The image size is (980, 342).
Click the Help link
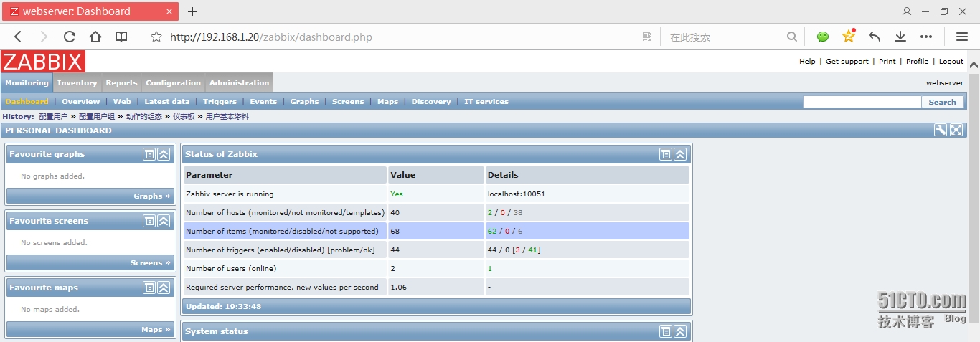coord(807,62)
